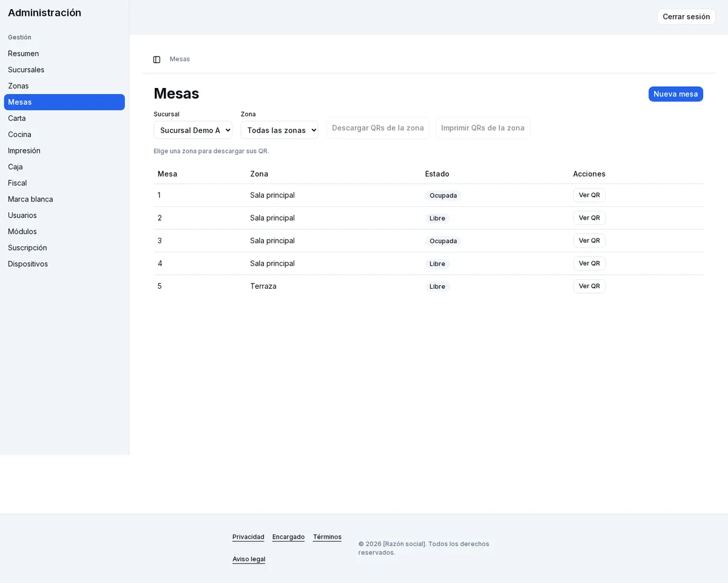This screenshot has height=583, width=728.
Task: Click Libre status of mesa 2
Action: [x=437, y=218]
